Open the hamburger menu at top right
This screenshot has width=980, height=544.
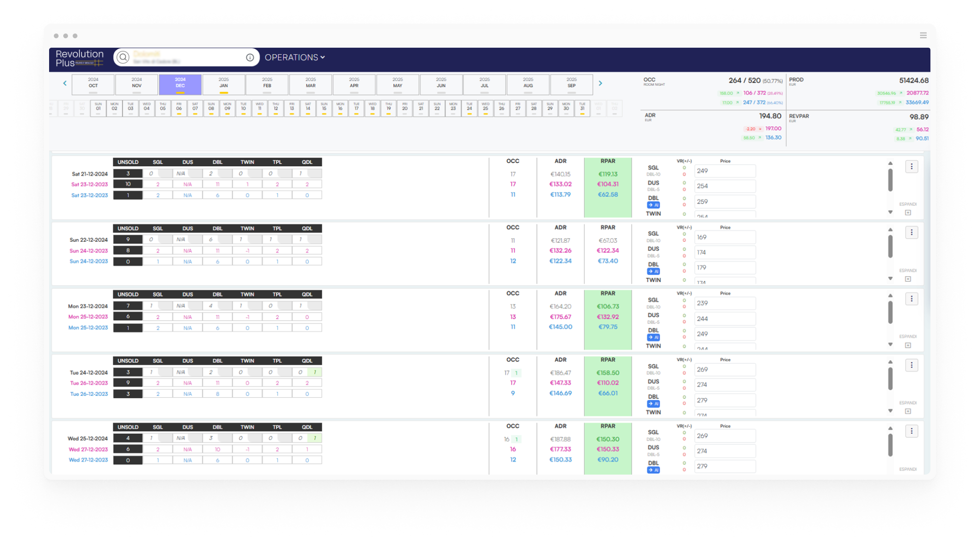point(923,35)
